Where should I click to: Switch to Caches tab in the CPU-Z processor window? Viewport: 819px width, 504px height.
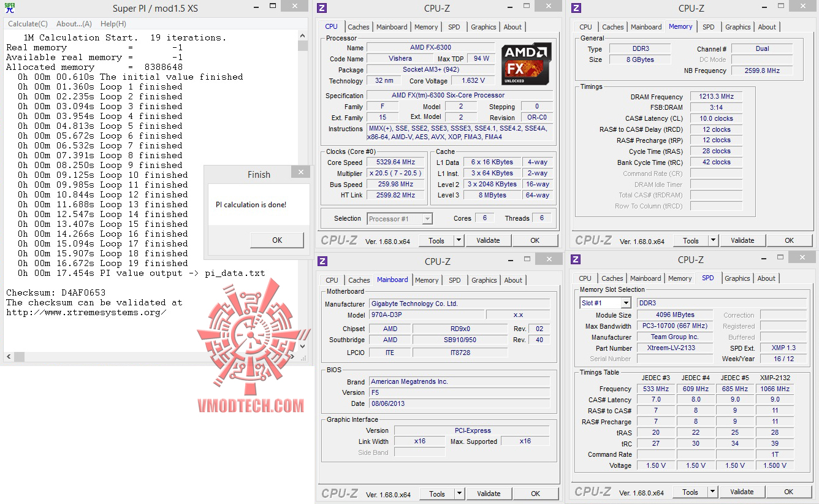tap(359, 27)
